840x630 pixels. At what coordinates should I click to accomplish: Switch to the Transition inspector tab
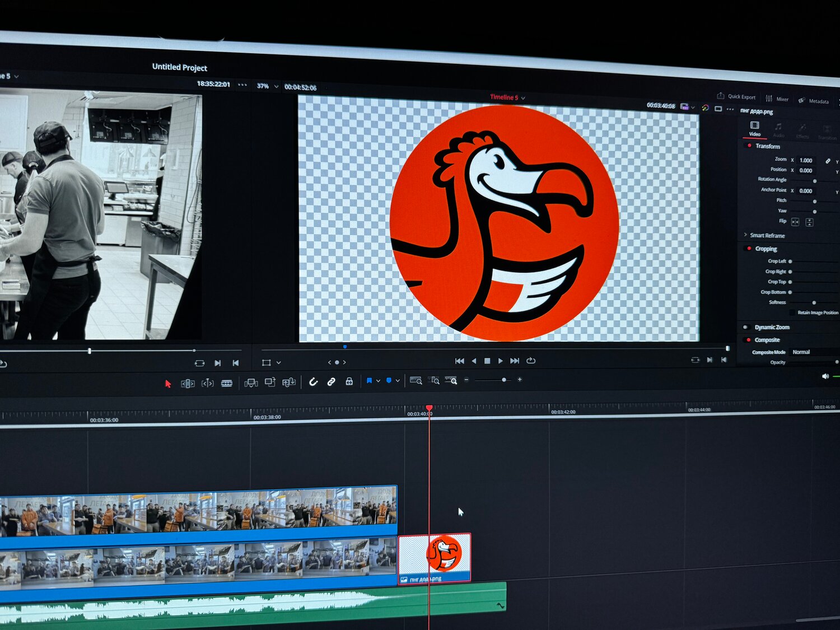coord(827,133)
